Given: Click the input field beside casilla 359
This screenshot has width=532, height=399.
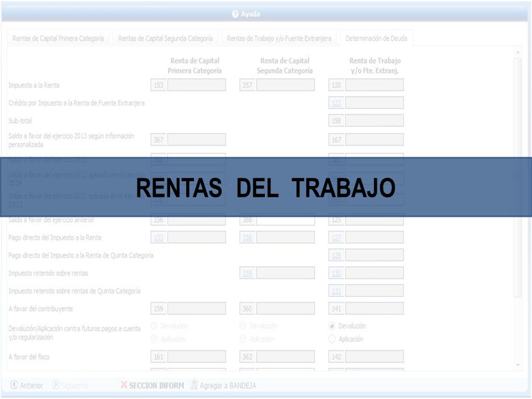Looking at the screenshot, I should (x=286, y=273).
